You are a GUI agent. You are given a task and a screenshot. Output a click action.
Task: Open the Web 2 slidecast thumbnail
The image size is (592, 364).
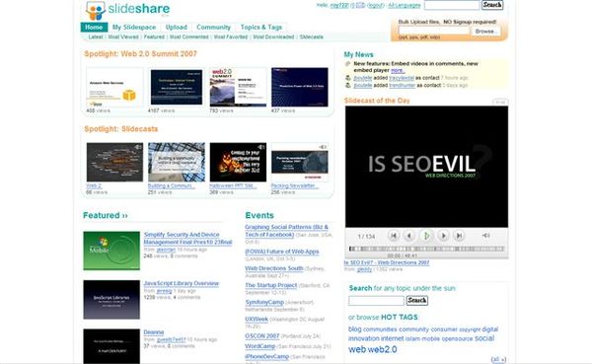[114, 162]
